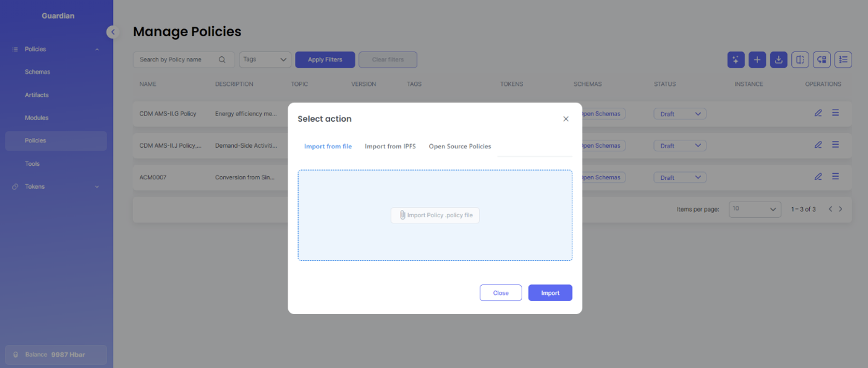Collapse the sidebar with the arrow icon
The width and height of the screenshot is (868, 368).
pyautogui.click(x=112, y=32)
